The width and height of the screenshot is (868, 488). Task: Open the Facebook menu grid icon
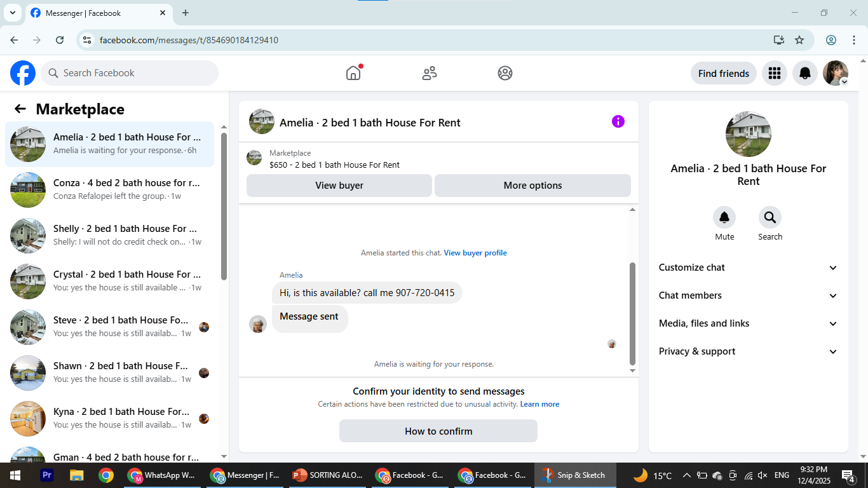coord(775,73)
